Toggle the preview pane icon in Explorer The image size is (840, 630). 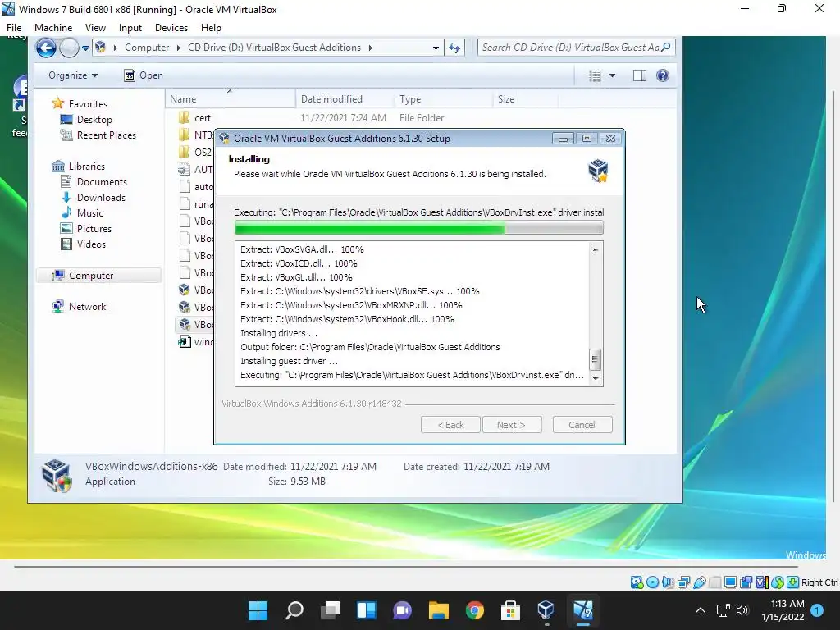[x=640, y=75]
